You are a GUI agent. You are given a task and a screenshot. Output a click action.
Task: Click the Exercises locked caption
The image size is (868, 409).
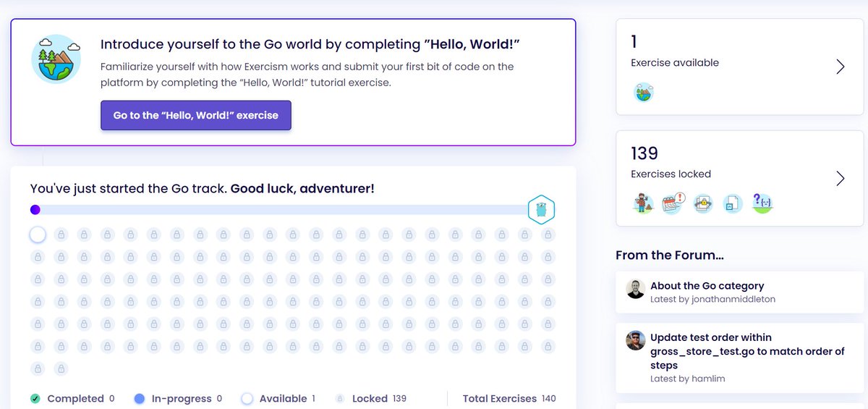(x=671, y=174)
